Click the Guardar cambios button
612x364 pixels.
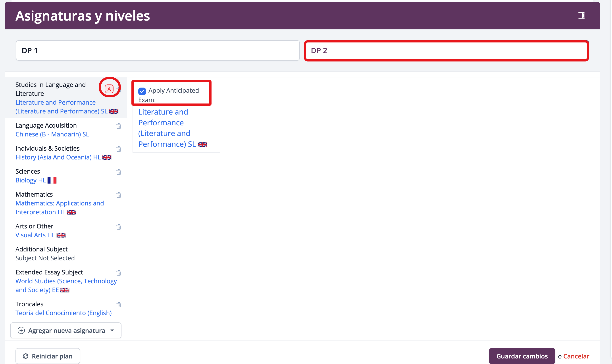(x=522, y=356)
